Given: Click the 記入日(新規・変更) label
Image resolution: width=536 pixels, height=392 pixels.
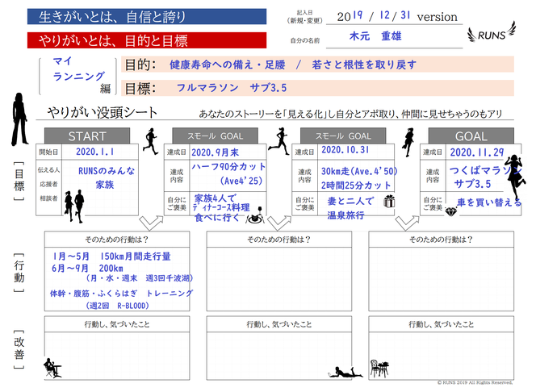Looking at the screenshot, I should [304, 18].
